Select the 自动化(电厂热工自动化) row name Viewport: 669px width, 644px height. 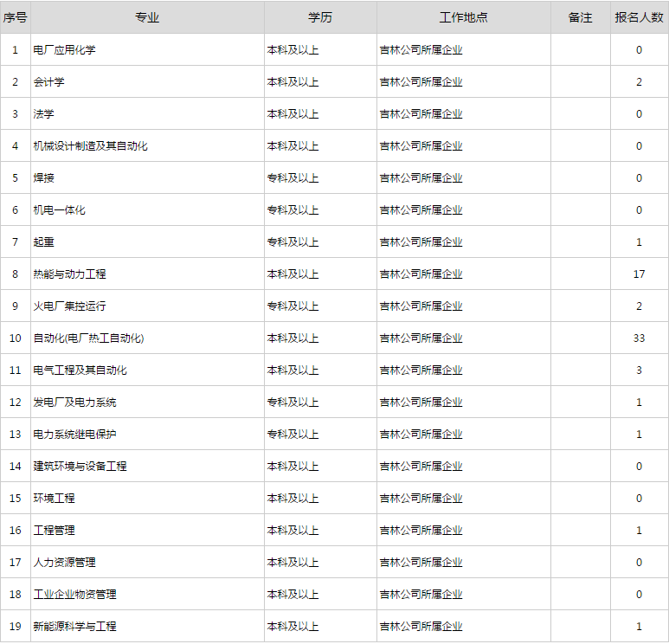pos(88,338)
